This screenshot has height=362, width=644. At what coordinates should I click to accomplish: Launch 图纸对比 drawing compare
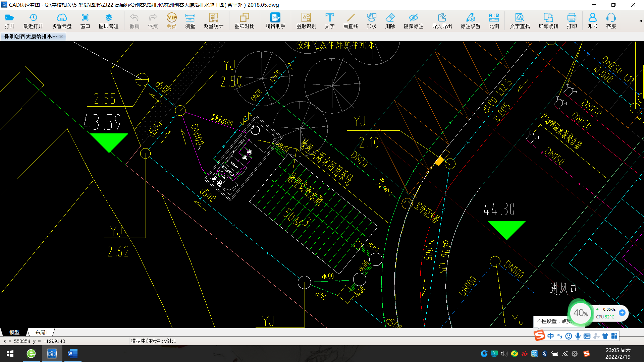pyautogui.click(x=245, y=21)
